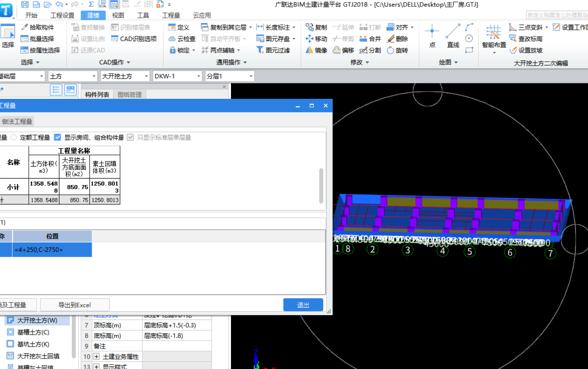Select the 移动 move tool
The width and height of the screenshot is (588, 369).
[316, 39]
